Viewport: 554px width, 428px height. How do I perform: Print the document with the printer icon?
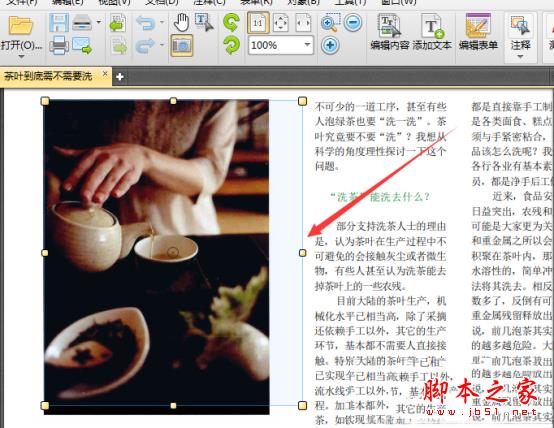(x=59, y=45)
